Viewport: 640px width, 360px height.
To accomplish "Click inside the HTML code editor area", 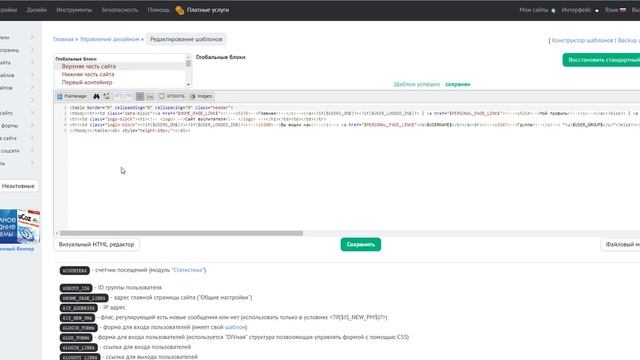I will tap(353, 167).
